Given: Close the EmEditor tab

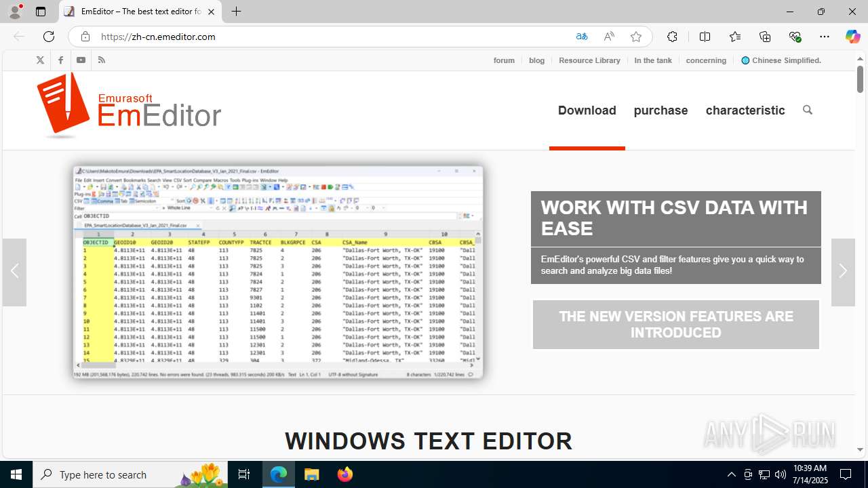Looking at the screenshot, I should click(x=211, y=12).
